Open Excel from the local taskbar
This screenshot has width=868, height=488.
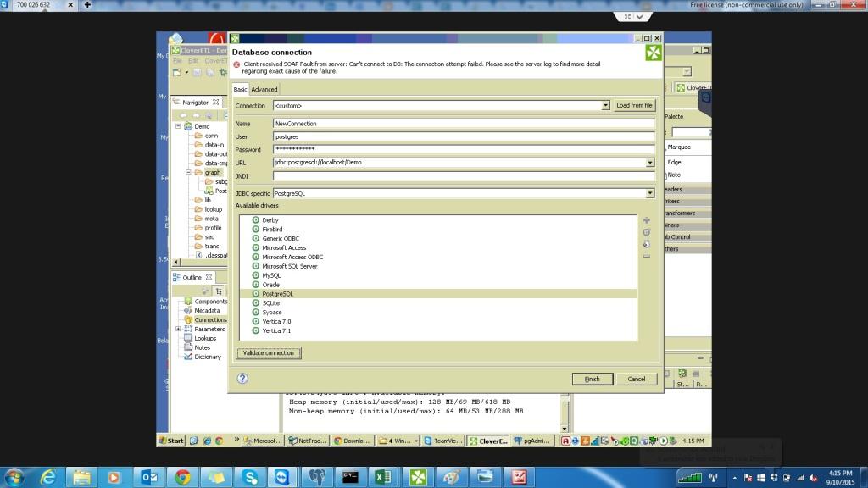point(383,477)
